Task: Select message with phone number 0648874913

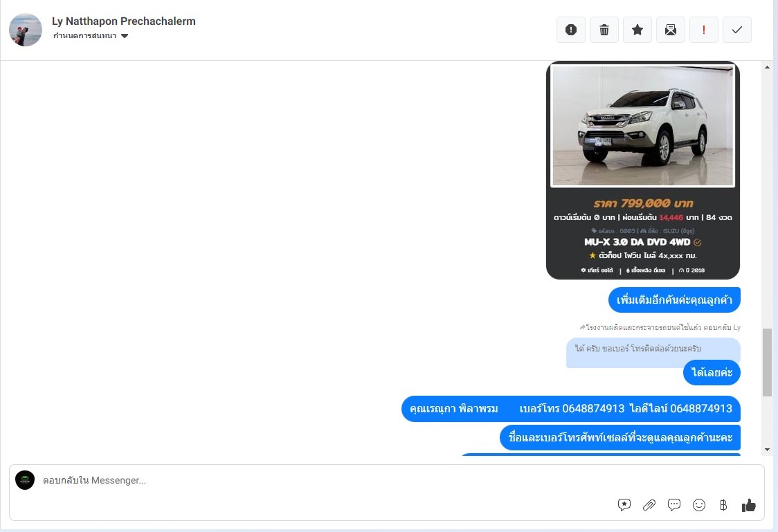Action: coord(570,409)
